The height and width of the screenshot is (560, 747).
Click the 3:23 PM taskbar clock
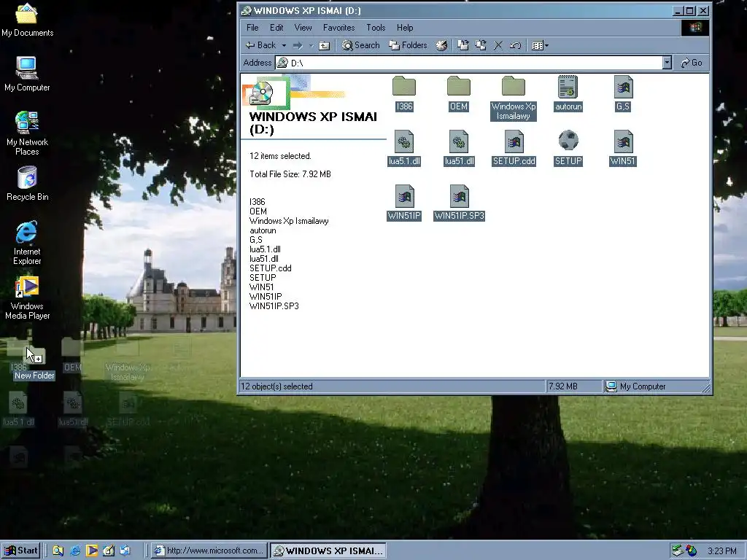[x=722, y=551]
